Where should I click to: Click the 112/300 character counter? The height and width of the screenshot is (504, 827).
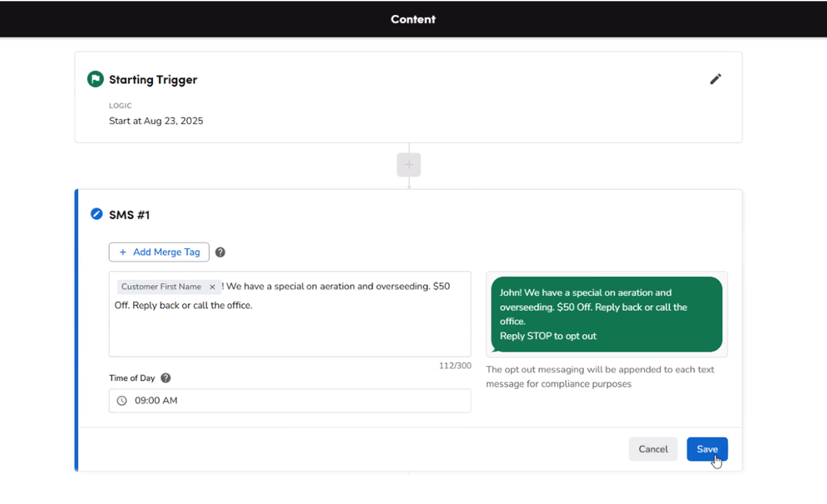[454, 366]
